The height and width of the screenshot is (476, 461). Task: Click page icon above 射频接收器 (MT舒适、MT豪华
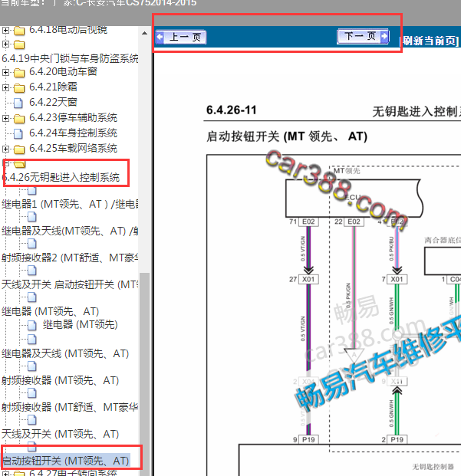[32, 393]
